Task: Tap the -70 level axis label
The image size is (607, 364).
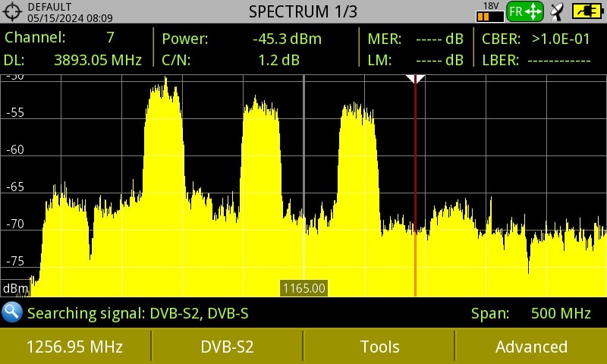Action: [x=15, y=224]
